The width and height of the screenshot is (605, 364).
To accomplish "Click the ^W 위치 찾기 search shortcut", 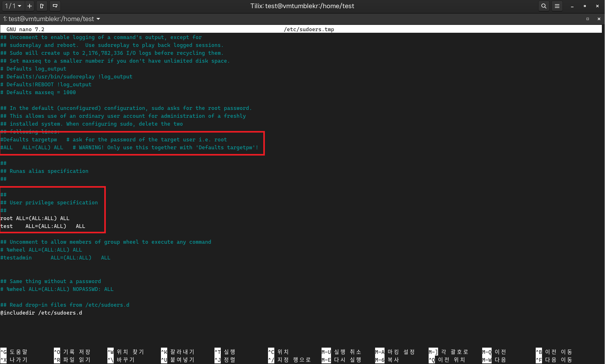I will click(x=126, y=352).
